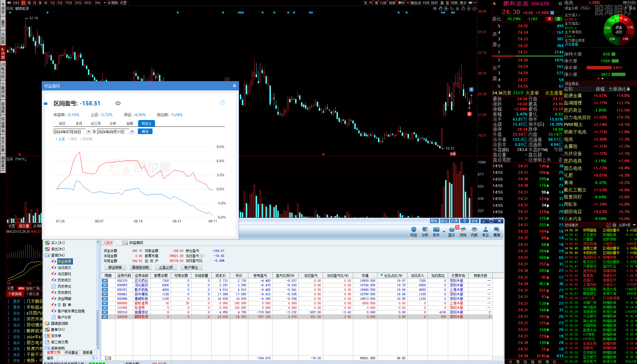
Task: Click the 国债逆回购 button
Action: pyautogui.click(x=140, y=267)
